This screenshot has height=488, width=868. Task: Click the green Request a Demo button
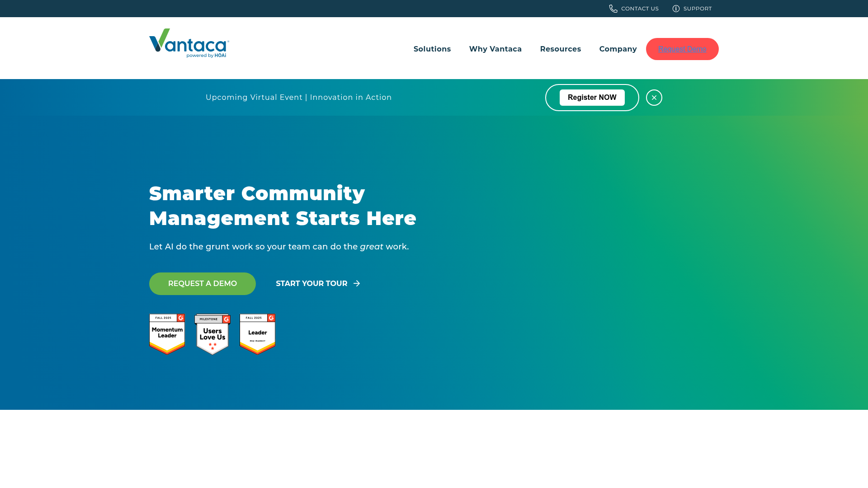coord(202,283)
